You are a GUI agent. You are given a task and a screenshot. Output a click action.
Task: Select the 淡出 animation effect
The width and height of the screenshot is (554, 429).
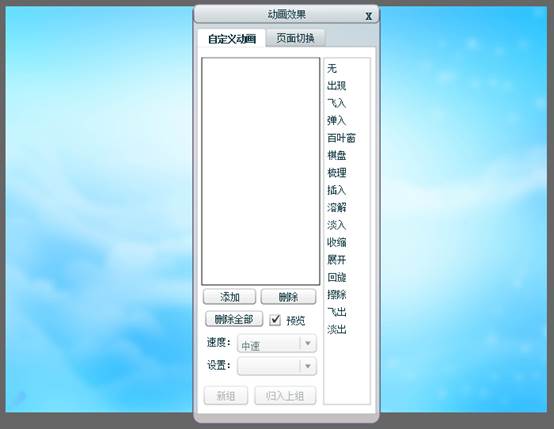[x=336, y=329]
